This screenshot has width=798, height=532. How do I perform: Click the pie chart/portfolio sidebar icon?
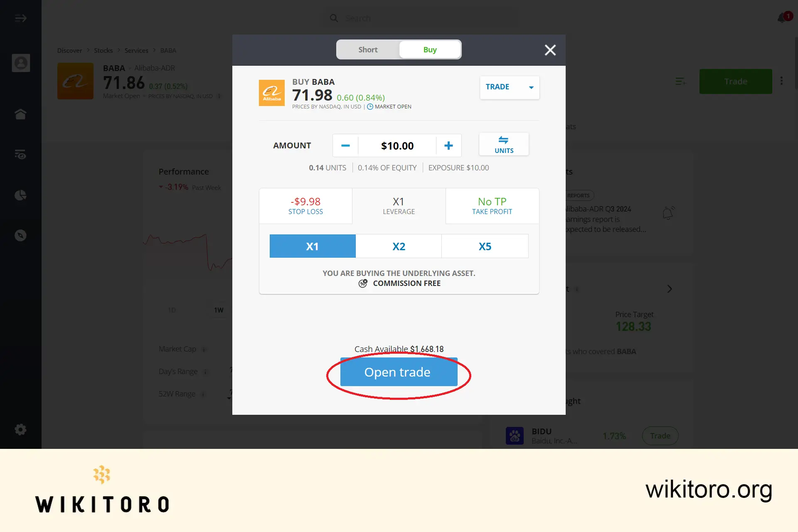(20, 195)
